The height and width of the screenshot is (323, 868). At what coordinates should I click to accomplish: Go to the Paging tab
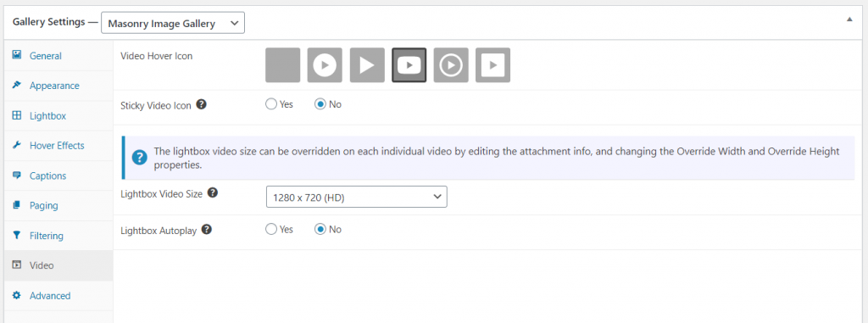[58, 205]
